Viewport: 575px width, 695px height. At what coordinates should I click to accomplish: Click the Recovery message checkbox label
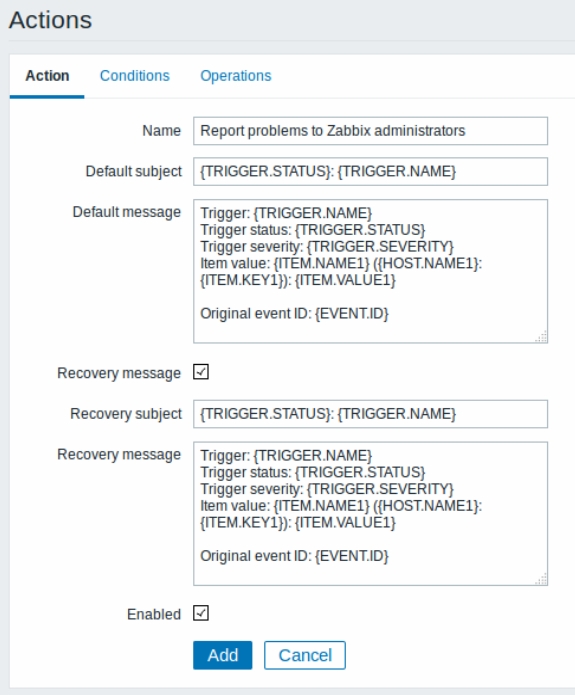119,373
